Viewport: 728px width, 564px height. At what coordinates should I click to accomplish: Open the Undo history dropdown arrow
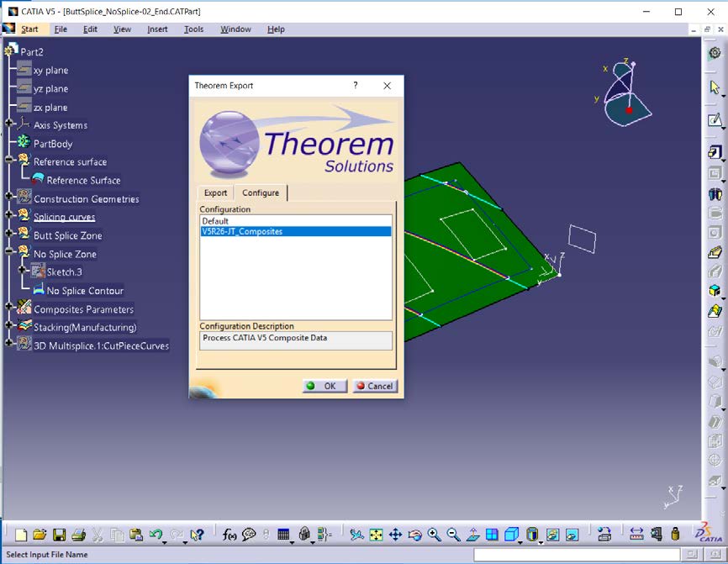click(x=165, y=541)
